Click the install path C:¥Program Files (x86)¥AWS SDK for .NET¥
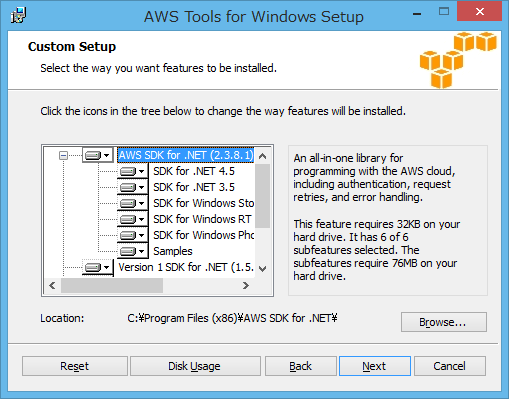The width and height of the screenshot is (509, 399). pyautogui.click(x=232, y=318)
